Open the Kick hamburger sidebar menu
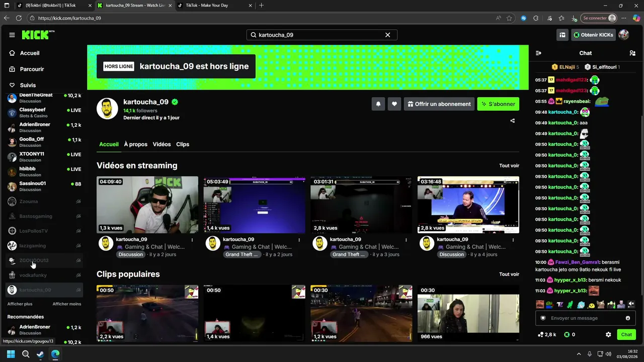This screenshot has width=644, height=362. [x=12, y=35]
